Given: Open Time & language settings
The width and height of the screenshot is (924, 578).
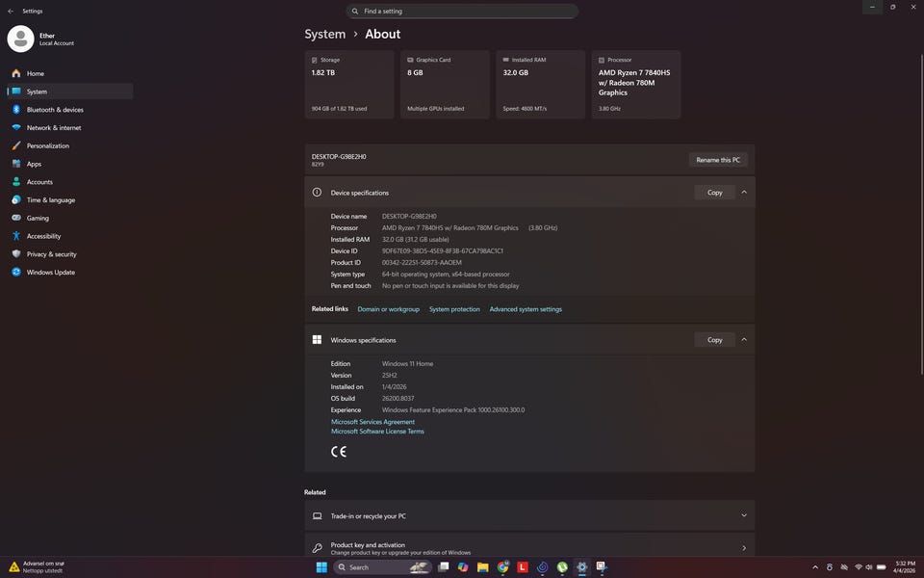Looking at the screenshot, I should (69, 200).
